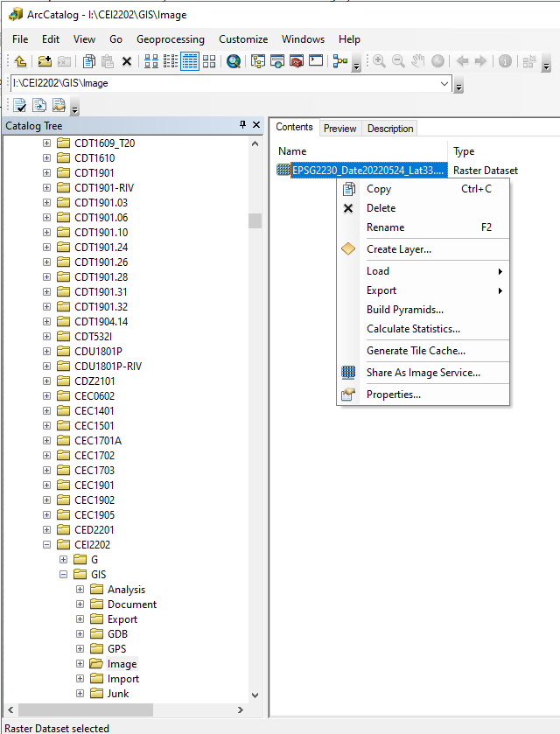The height and width of the screenshot is (734, 560).
Task: Click the Connect To Folder icon
Action: (45, 61)
